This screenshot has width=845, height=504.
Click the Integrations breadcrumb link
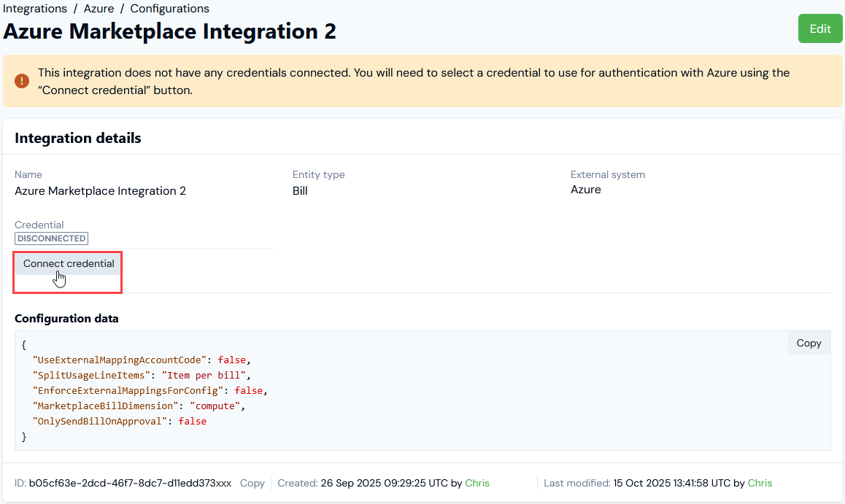(x=35, y=9)
